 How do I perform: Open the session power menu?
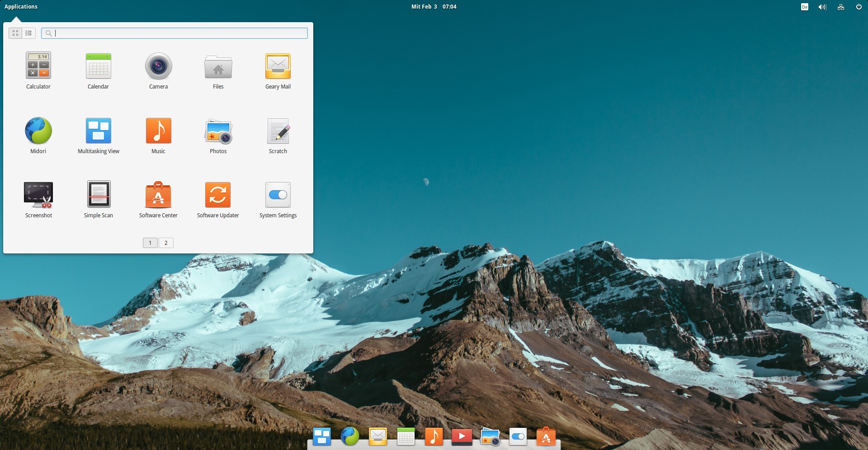pyautogui.click(x=859, y=7)
